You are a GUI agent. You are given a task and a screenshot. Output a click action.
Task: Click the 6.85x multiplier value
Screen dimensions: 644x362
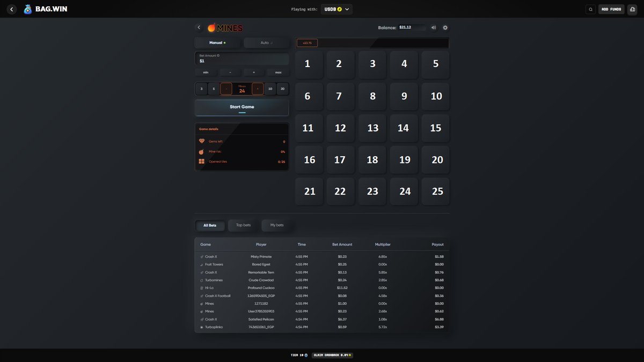coord(383,257)
